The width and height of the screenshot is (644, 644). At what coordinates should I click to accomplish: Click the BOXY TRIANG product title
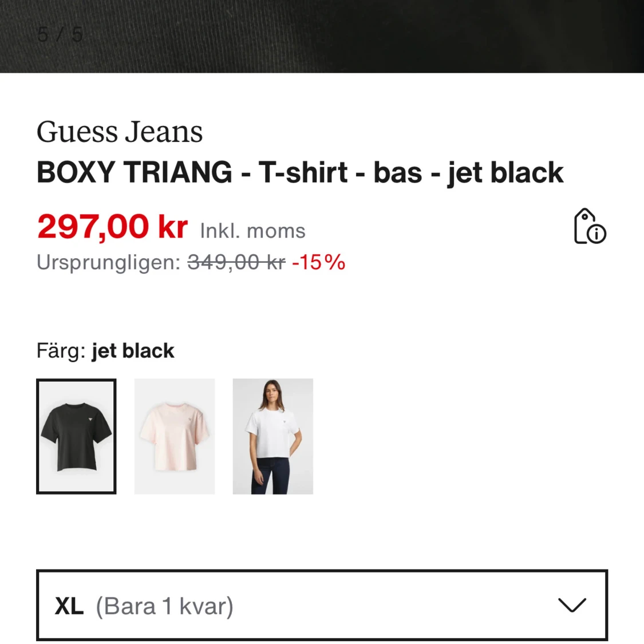tap(300, 172)
